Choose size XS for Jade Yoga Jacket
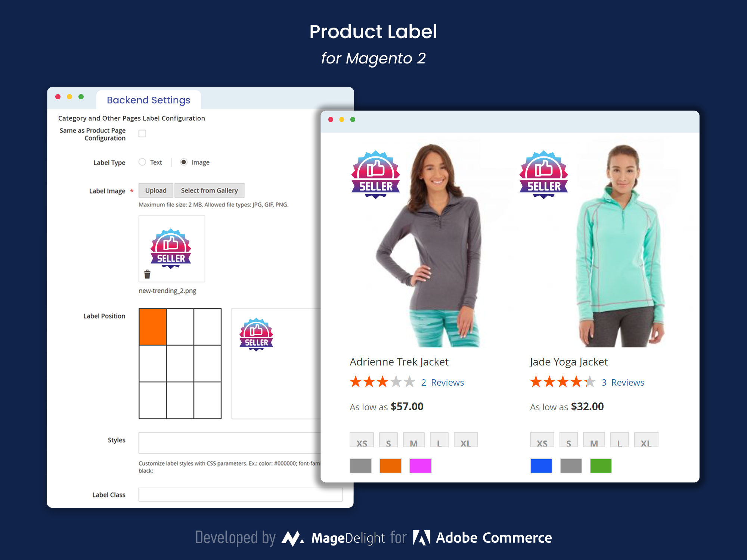The image size is (747, 560). tap(542, 441)
